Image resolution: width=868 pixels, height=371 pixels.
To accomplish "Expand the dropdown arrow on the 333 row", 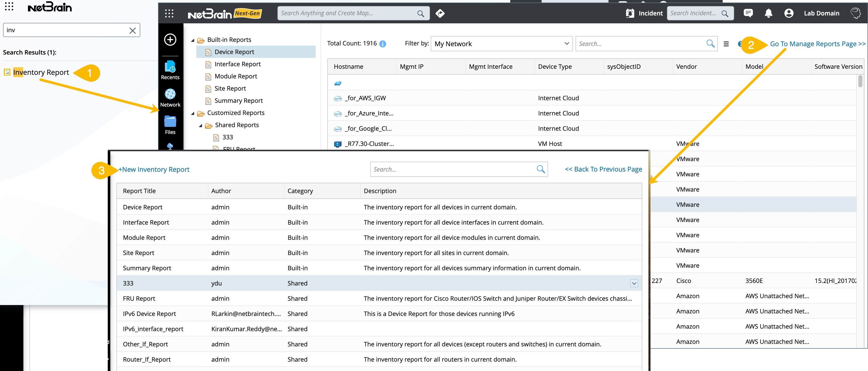I will coord(634,283).
